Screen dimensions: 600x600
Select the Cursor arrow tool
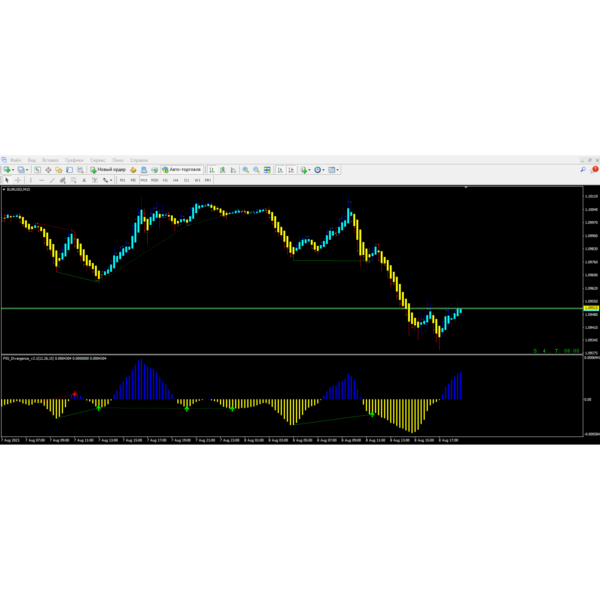[x=7, y=180]
